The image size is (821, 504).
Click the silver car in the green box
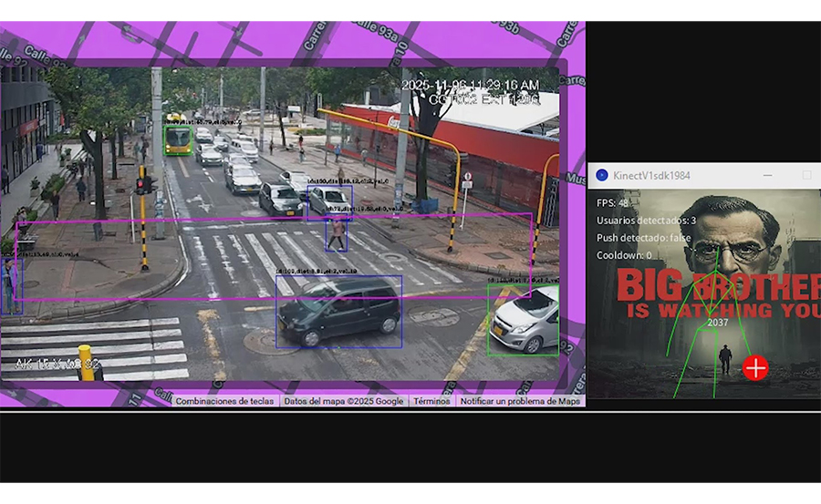click(523, 320)
